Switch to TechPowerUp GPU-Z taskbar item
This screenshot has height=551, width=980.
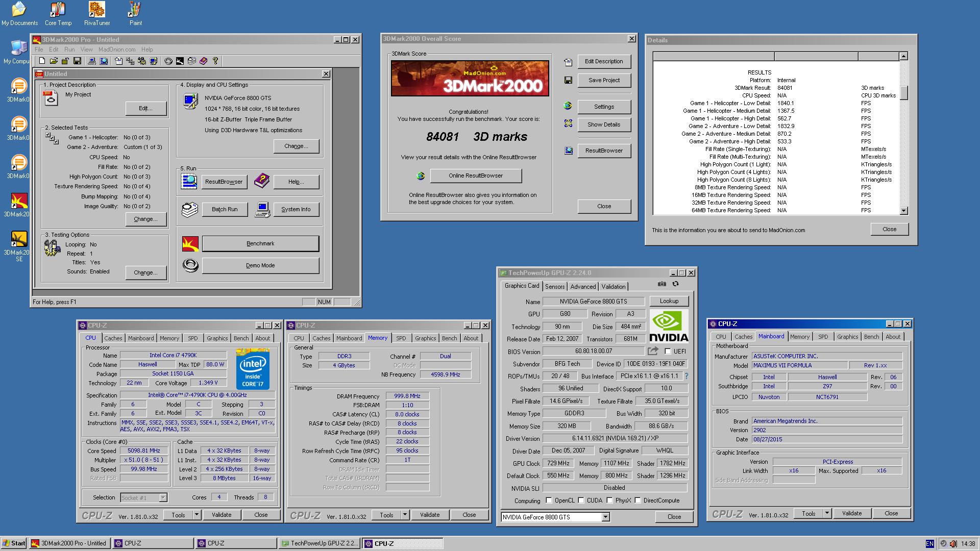[320, 543]
